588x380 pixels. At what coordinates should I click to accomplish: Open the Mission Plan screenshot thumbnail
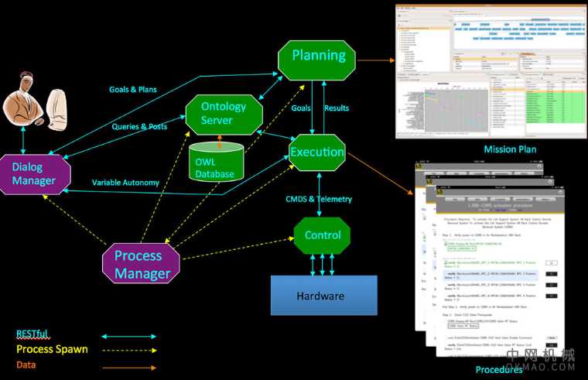point(486,71)
